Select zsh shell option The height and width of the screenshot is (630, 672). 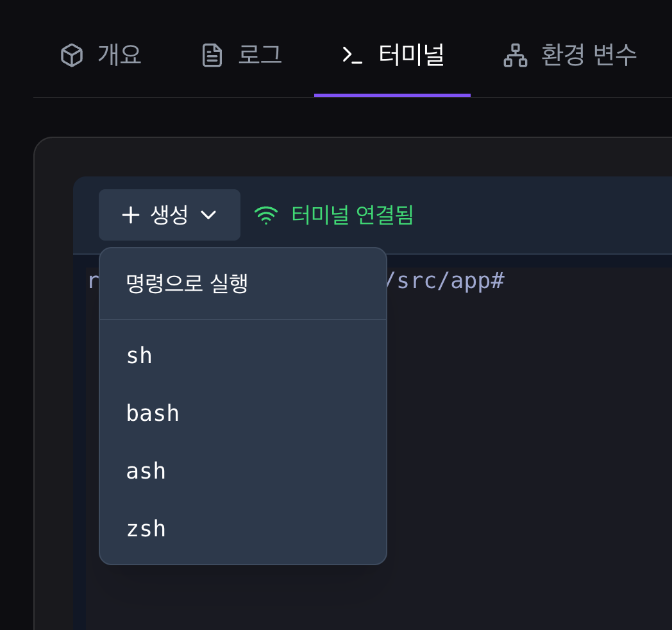146,528
